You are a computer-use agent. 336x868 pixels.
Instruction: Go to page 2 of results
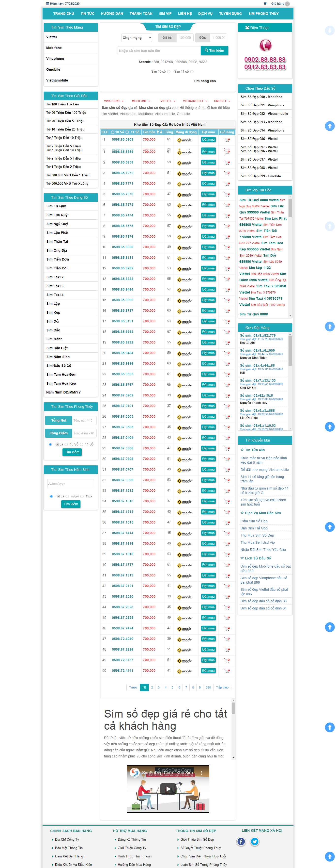(x=152, y=688)
